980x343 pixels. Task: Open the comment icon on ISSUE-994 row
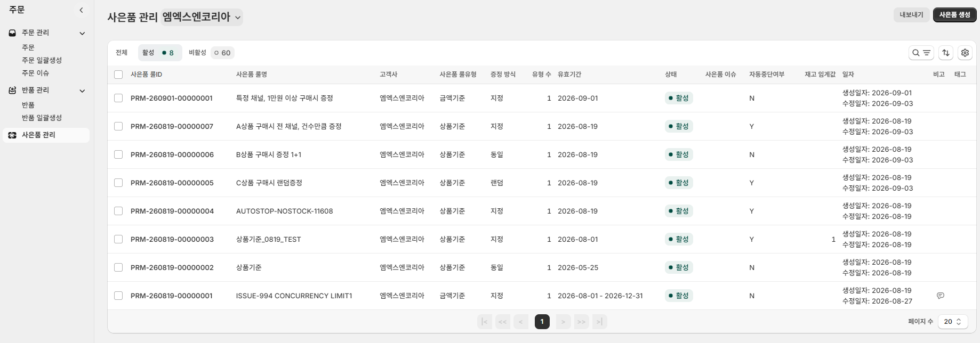pos(941,296)
